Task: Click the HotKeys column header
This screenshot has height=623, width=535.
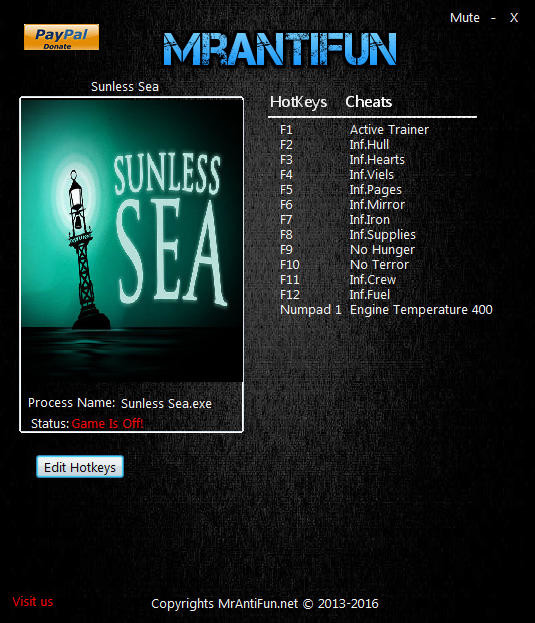Action: click(x=298, y=102)
